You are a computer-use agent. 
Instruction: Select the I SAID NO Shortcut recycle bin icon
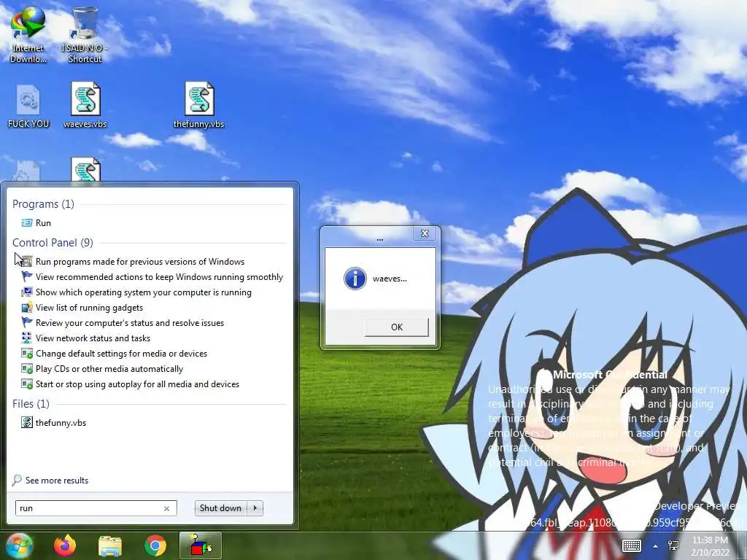[x=85, y=34]
